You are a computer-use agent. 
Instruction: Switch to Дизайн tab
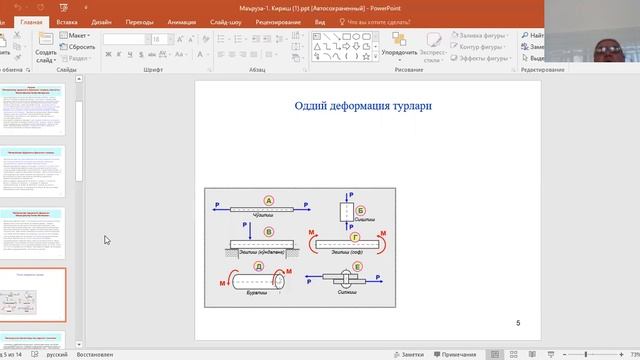tap(101, 22)
